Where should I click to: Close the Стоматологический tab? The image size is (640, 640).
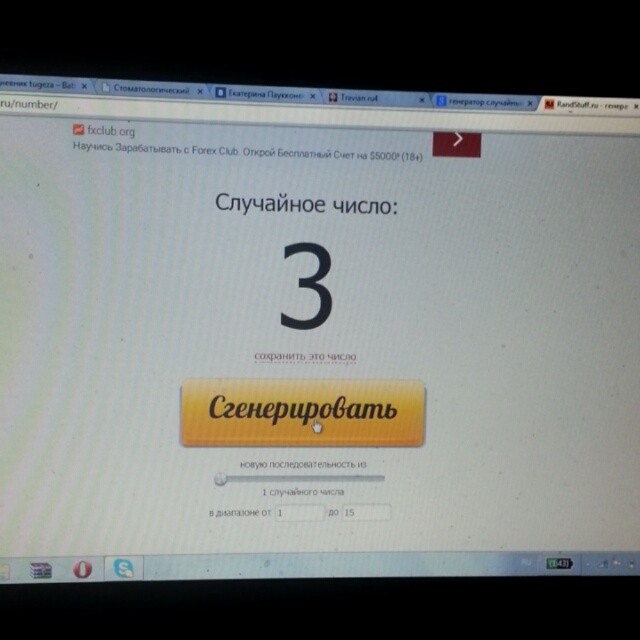pyautogui.click(x=200, y=92)
